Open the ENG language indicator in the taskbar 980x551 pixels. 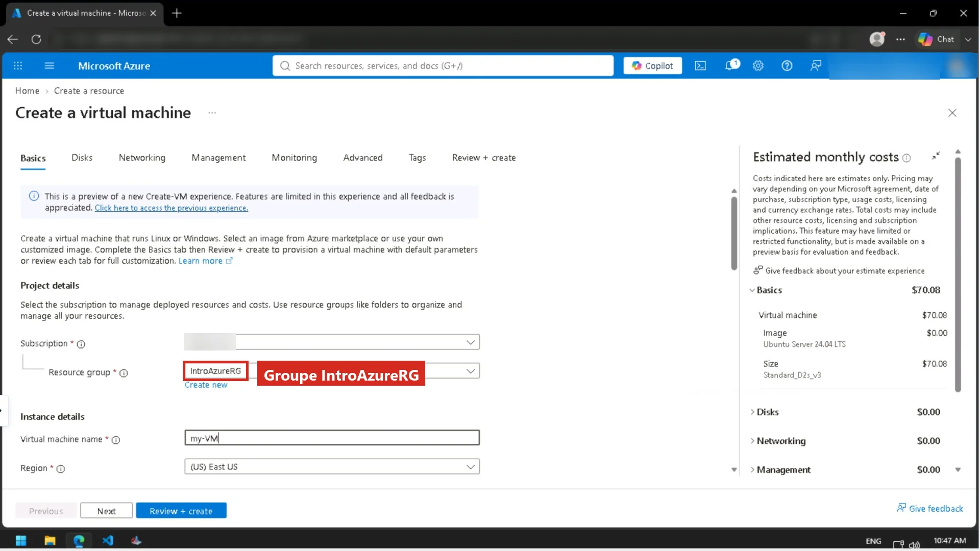pyautogui.click(x=873, y=541)
